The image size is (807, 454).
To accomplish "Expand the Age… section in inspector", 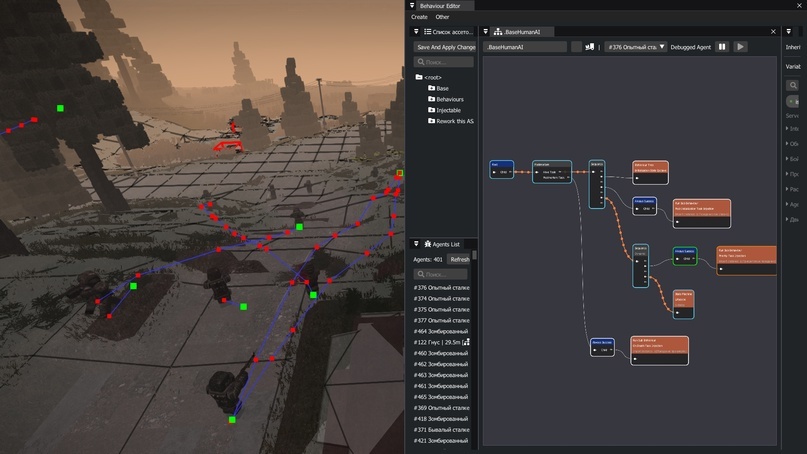I will tap(793, 204).
